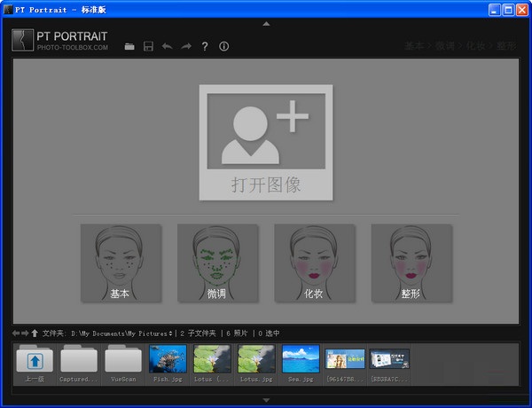
Task: Select the Fish.jpg thumbnail
Action: click(x=168, y=359)
